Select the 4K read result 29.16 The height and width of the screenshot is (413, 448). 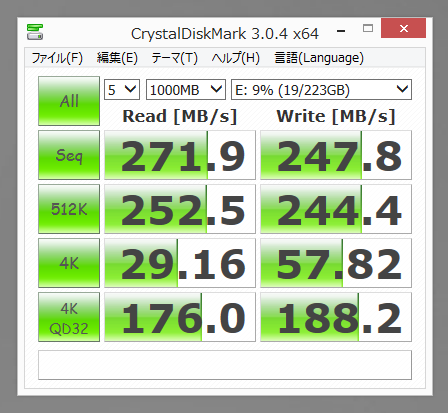(180, 263)
